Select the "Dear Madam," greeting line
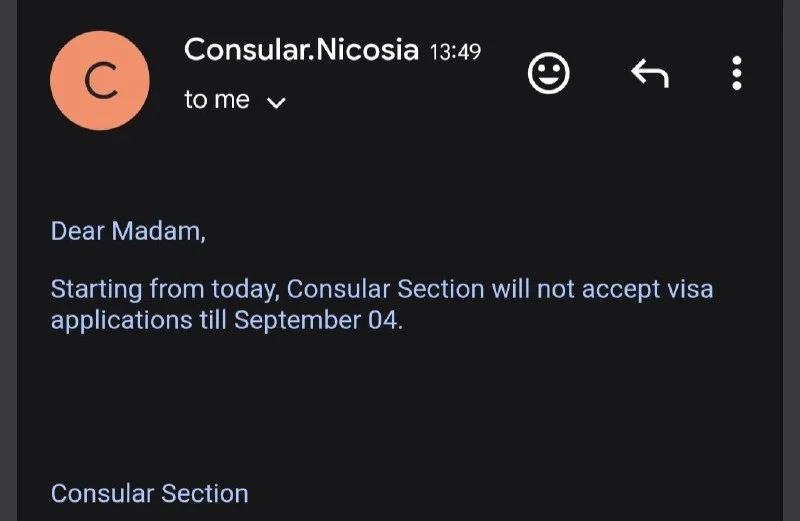 128,232
